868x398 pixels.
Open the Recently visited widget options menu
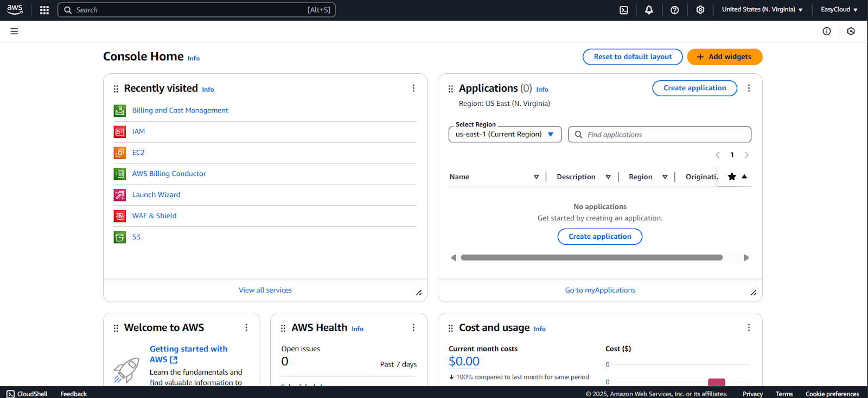(x=413, y=88)
